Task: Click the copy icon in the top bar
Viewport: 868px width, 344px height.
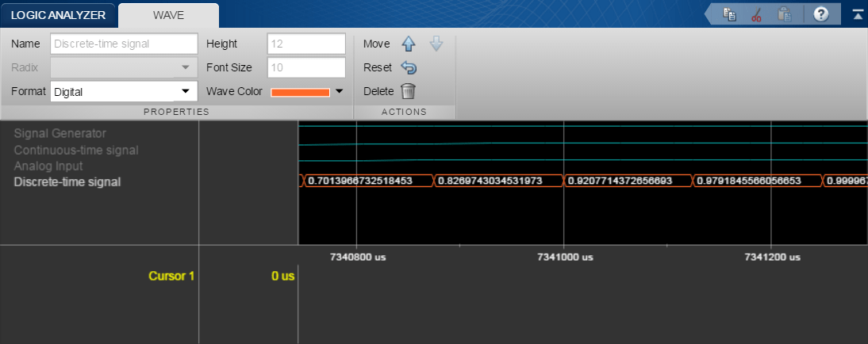Action: coord(730,14)
